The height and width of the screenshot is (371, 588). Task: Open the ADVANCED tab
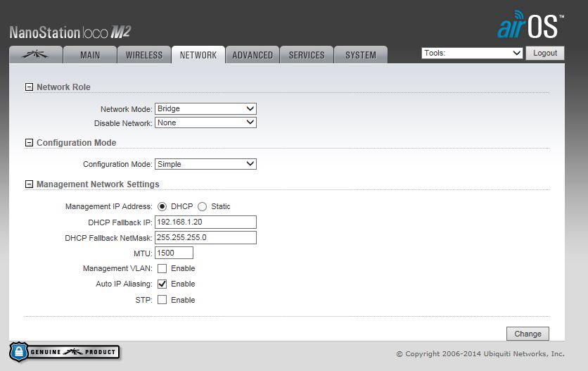(253, 55)
